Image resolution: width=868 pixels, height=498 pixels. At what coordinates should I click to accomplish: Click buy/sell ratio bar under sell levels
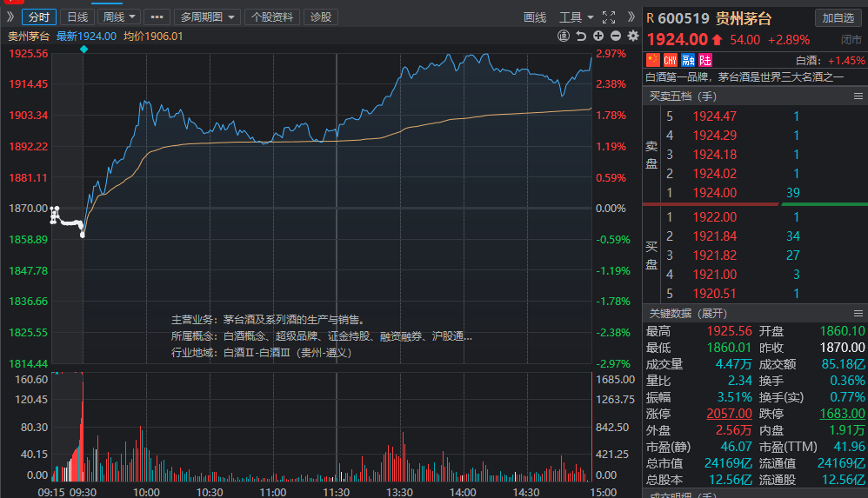755,204
